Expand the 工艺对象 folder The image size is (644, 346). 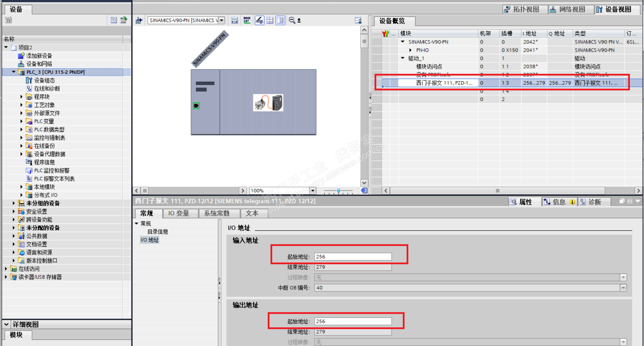pyautogui.click(x=21, y=105)
